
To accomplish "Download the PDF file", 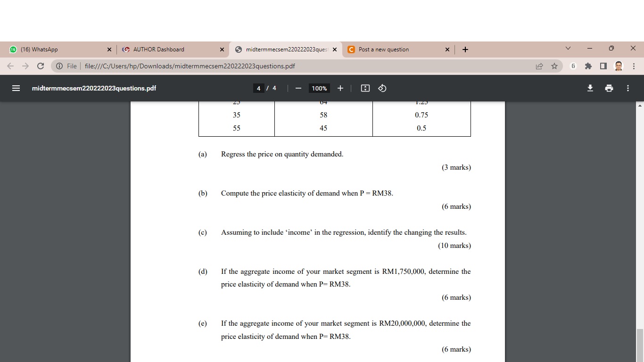I will pos(590,88).
